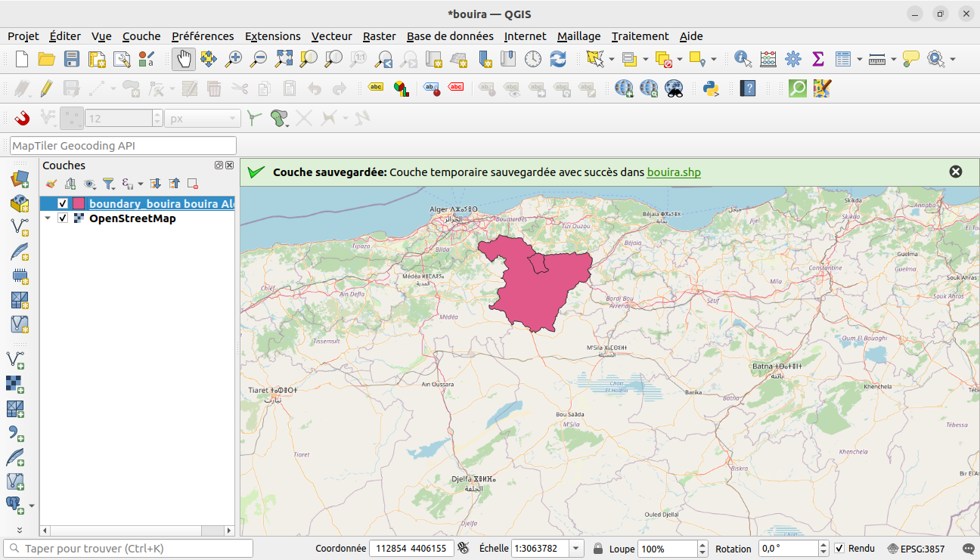Open the Processing toolbox gear icon
Screen dimensions: 980x560
tap(793, 59)
